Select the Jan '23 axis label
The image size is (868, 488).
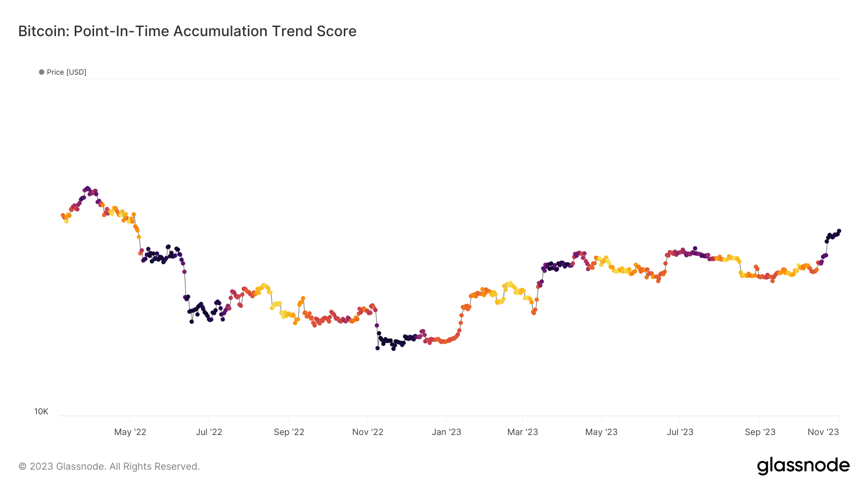446,432
